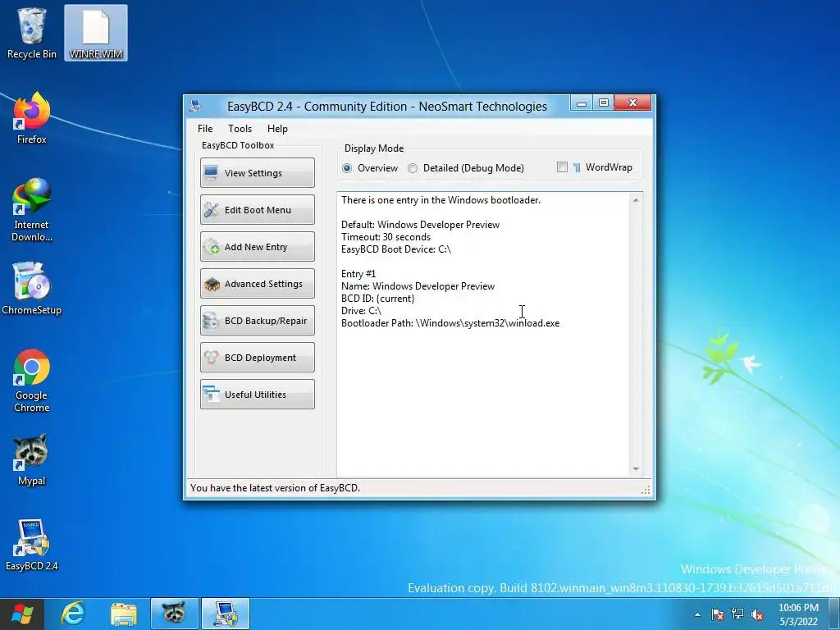840x630 pixels.
Task: Launch Firefox from the desktop shortcut
Action: pos(32,118)
